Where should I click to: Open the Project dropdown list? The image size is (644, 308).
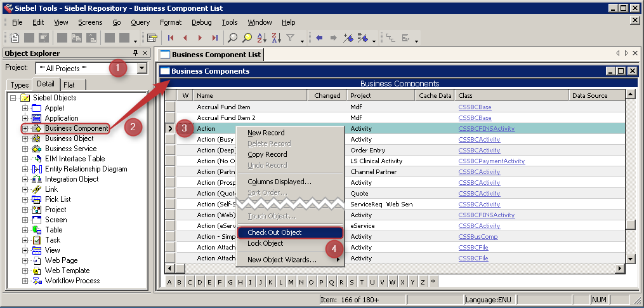pos(142,68)
